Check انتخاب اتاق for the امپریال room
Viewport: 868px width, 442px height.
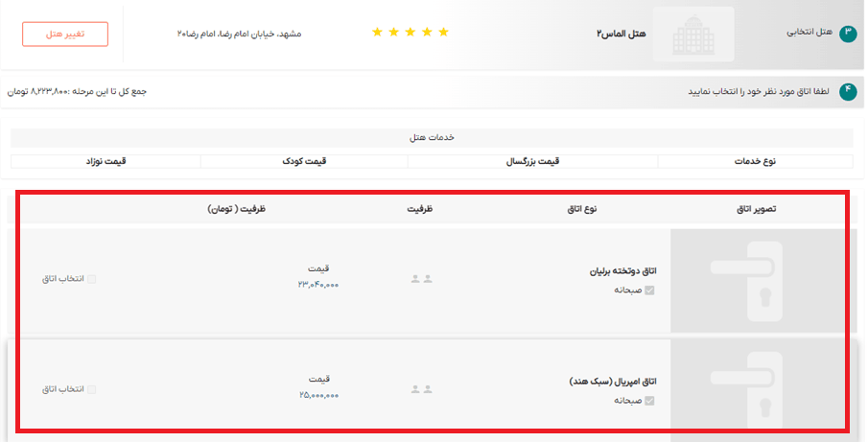pyautogui.click(x=92, y=389)
